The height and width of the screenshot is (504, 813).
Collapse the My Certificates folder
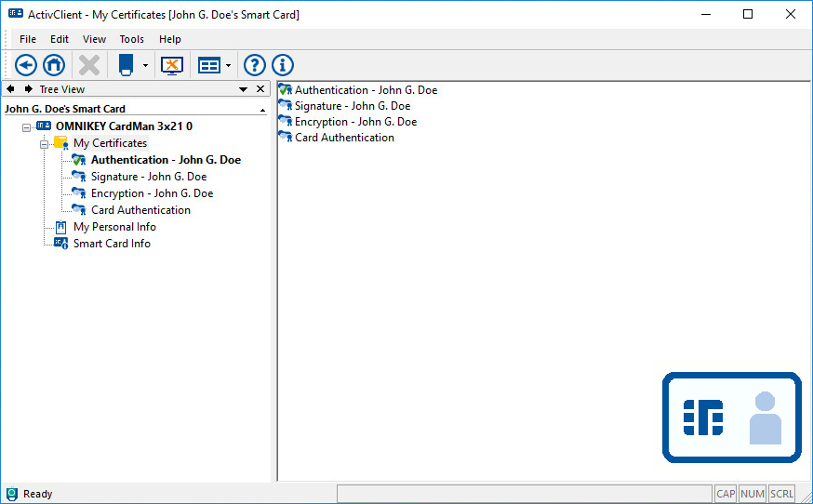tap(44, 144)
